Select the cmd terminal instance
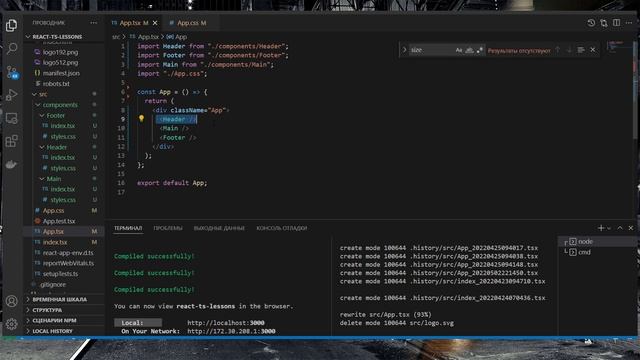Screen dimensions: 640x360 (x=598, y=252)
